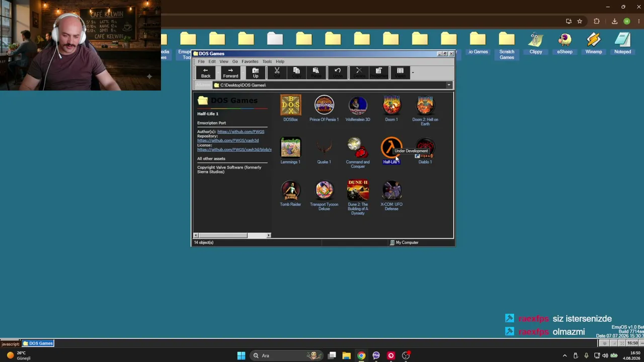Image resolution: width=644 pixels, height=362 pixels.
Task: Open the weather widget showing 26°C
Action: pyautogui.click(x=19, y=355)
